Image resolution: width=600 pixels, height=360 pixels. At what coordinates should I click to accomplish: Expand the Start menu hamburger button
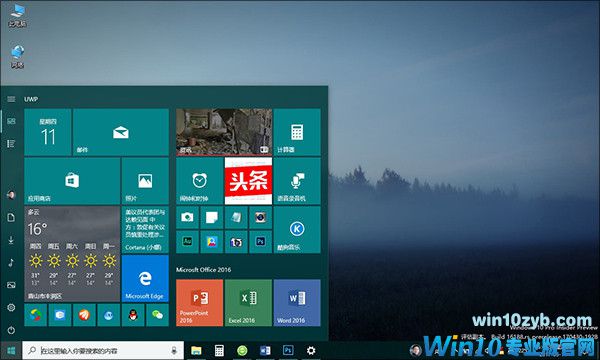click(x=11, y=99)
